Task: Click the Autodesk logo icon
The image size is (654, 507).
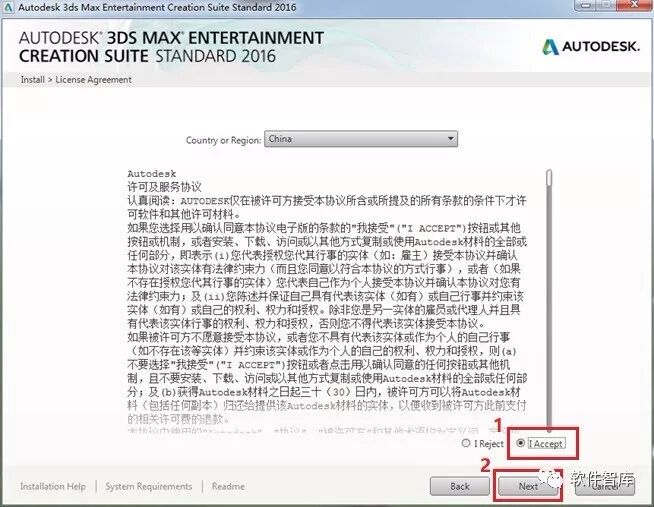Action: pos(550,47)
